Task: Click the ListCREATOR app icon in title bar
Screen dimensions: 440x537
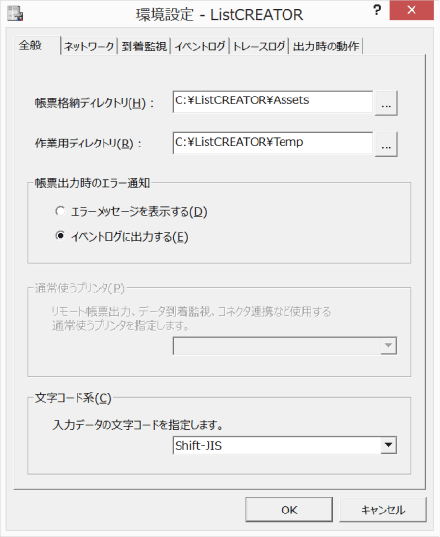Action: [x=15, y=14]
